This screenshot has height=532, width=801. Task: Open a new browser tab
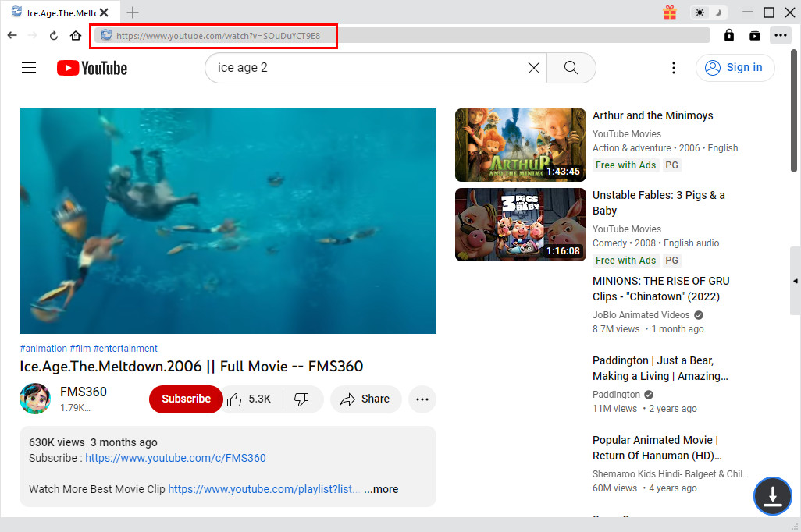coord(133,12)
